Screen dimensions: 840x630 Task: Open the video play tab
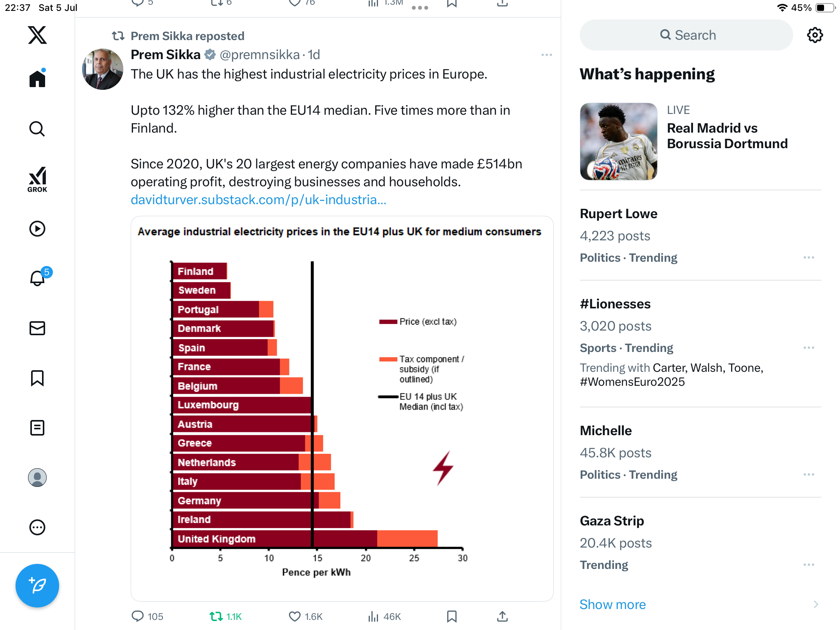click(x=37, y=229)
